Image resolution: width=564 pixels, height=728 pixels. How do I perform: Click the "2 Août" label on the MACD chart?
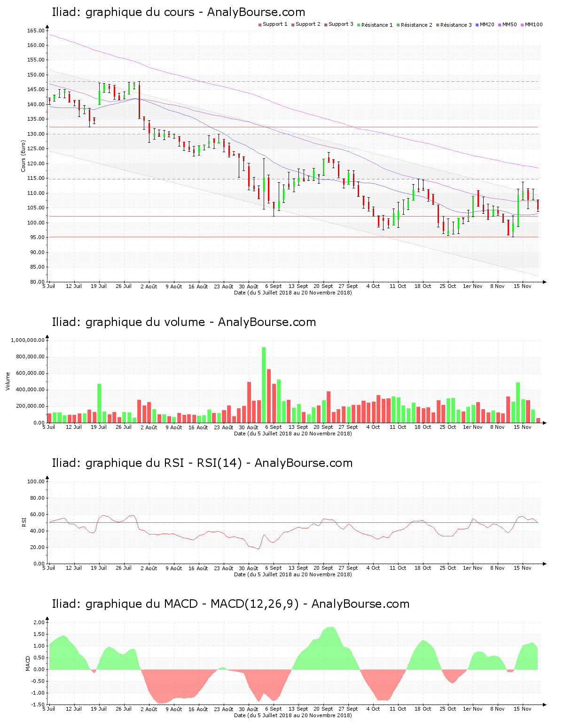149,709
